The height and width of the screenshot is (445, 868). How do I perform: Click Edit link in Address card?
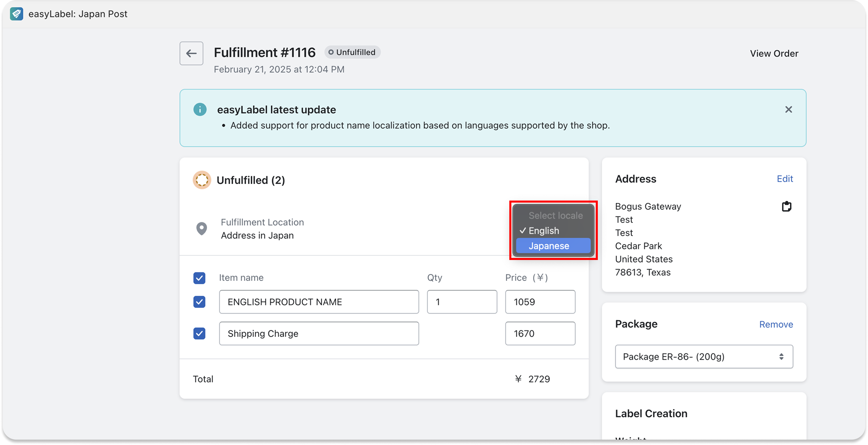[x=785, y=179]
